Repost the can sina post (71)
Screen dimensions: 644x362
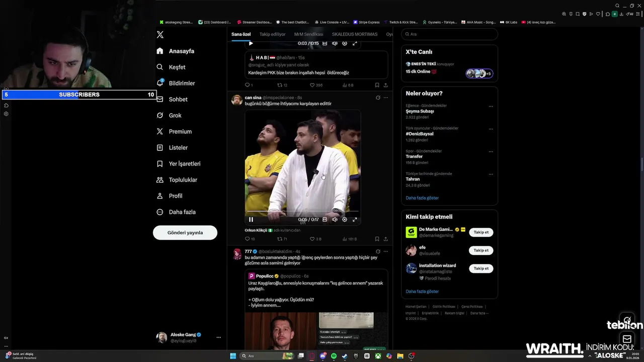click(x=282, y=239)
